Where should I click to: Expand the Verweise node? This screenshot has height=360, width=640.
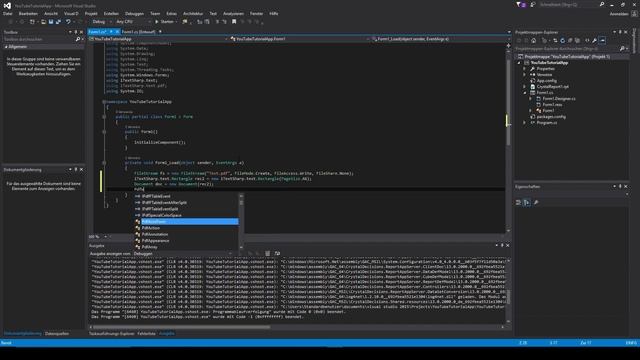click(525, 75)
